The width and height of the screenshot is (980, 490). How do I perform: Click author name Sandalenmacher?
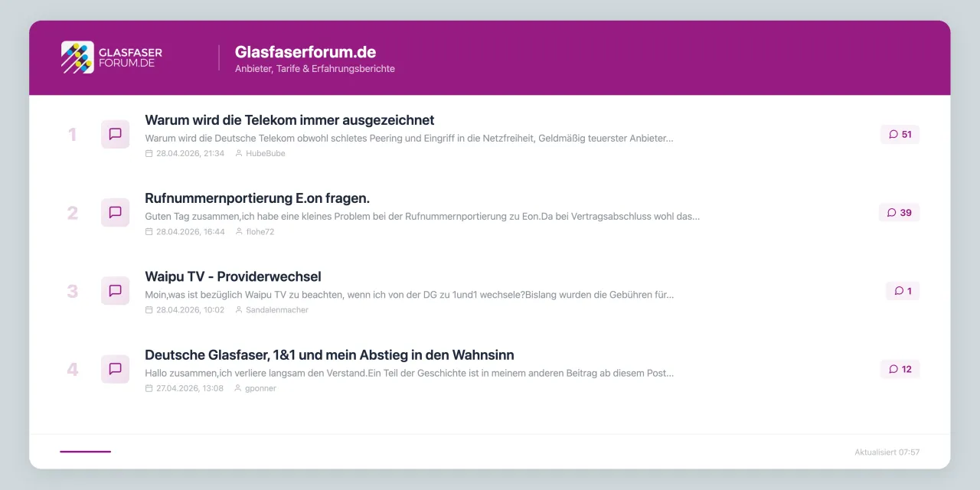point(276,310)
